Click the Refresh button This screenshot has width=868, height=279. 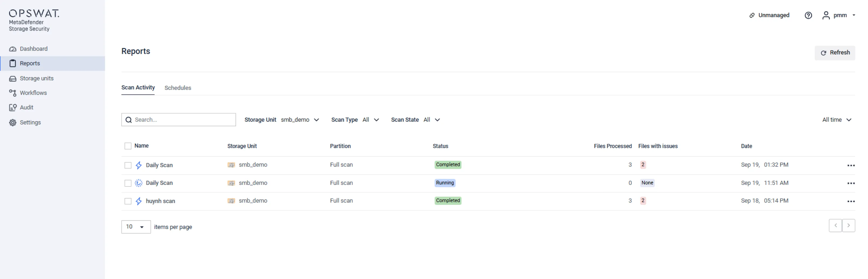tap(835, 53)
